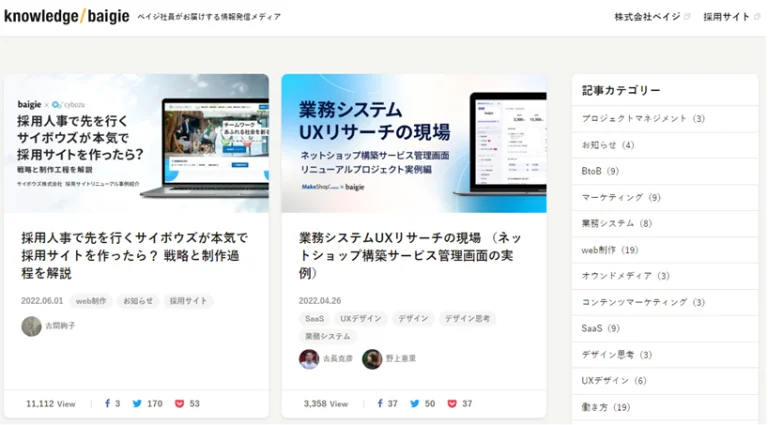Open the 採用サイト link in the header
768x425 pixels.
coord(726,17)
